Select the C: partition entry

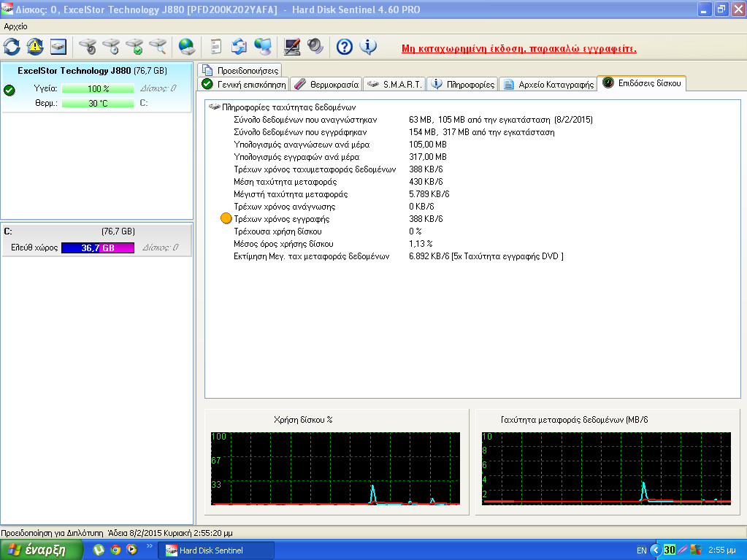(x=96, y=240)
